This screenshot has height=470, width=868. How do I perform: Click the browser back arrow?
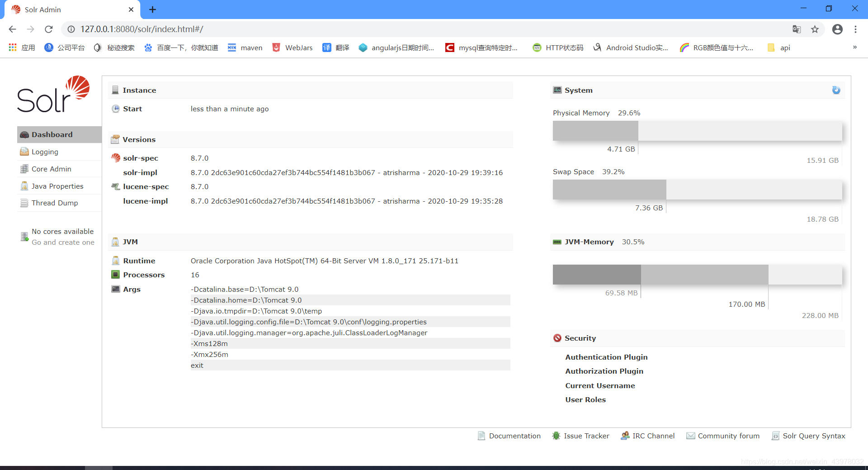pos(12,29)
